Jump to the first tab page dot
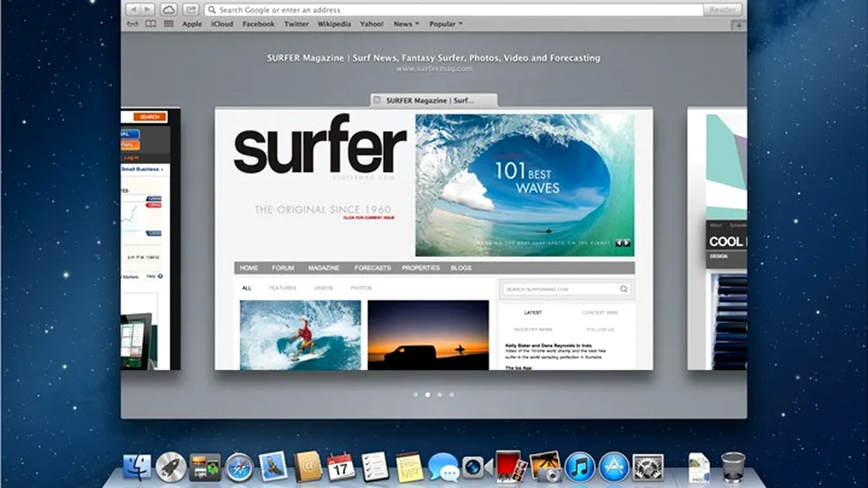 click(x=415, y=394)
